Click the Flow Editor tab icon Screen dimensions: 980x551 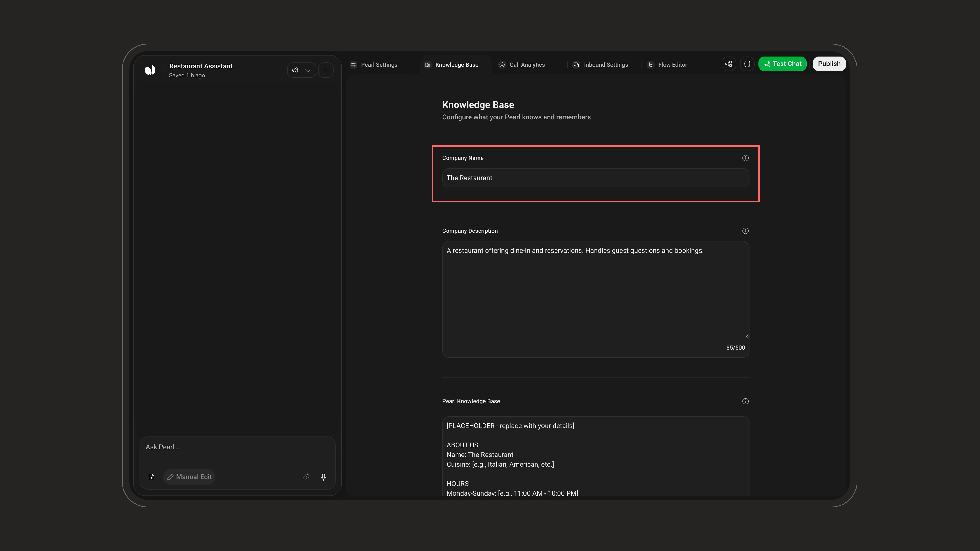tap(651, 65)
